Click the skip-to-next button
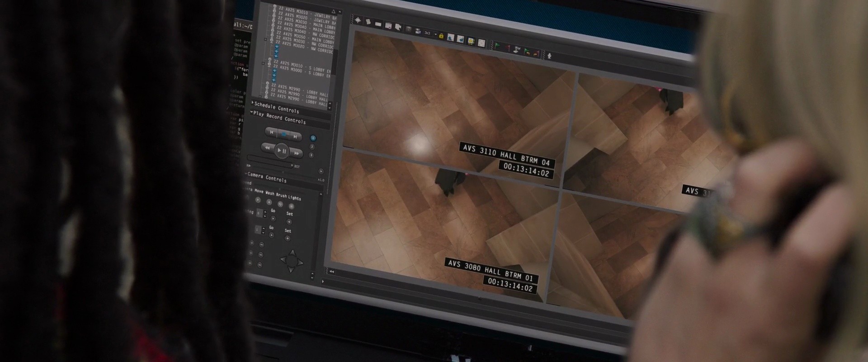The width and height of the screenshot is (868, 362). [295, 136]
